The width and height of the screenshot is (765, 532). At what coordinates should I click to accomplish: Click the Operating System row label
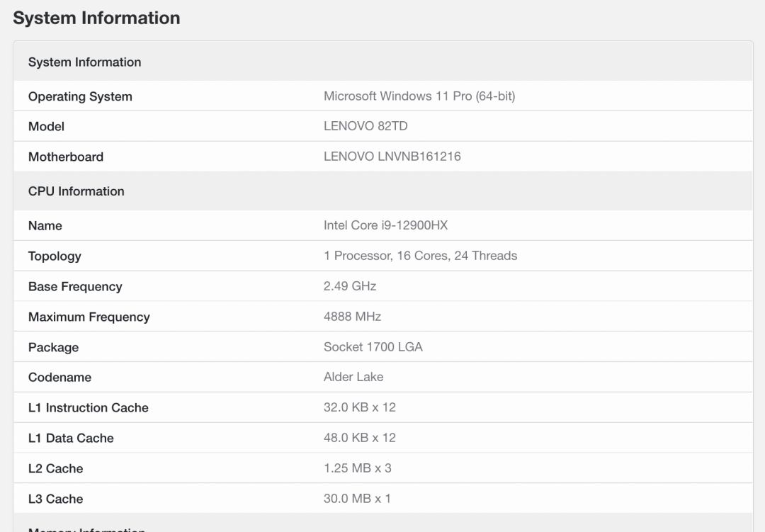coord(80,96)
